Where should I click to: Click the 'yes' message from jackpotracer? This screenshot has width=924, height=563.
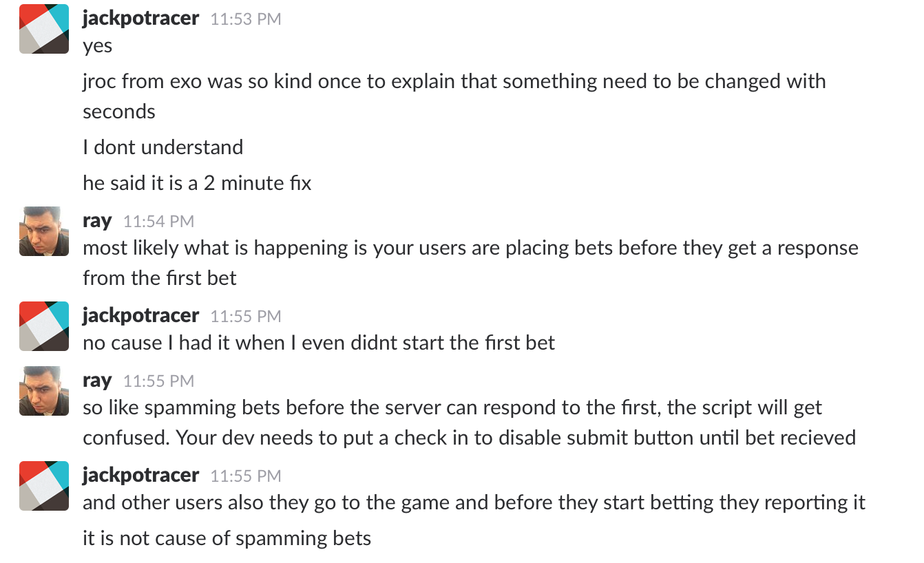click(x=98, y=46)
